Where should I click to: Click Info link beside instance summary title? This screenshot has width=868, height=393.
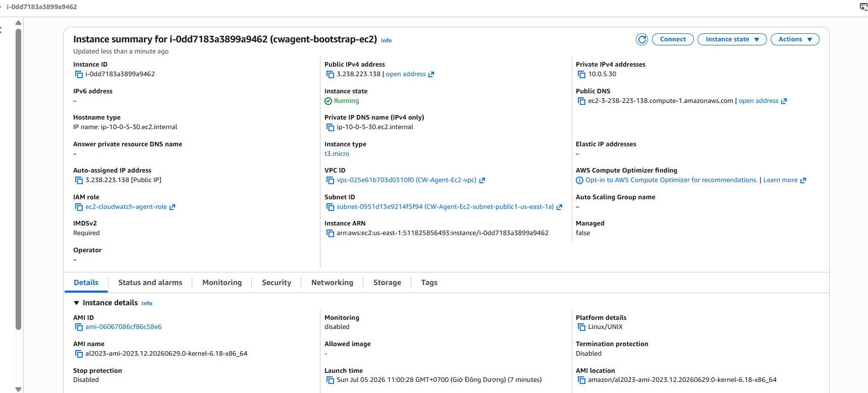[x=386, y=40]
